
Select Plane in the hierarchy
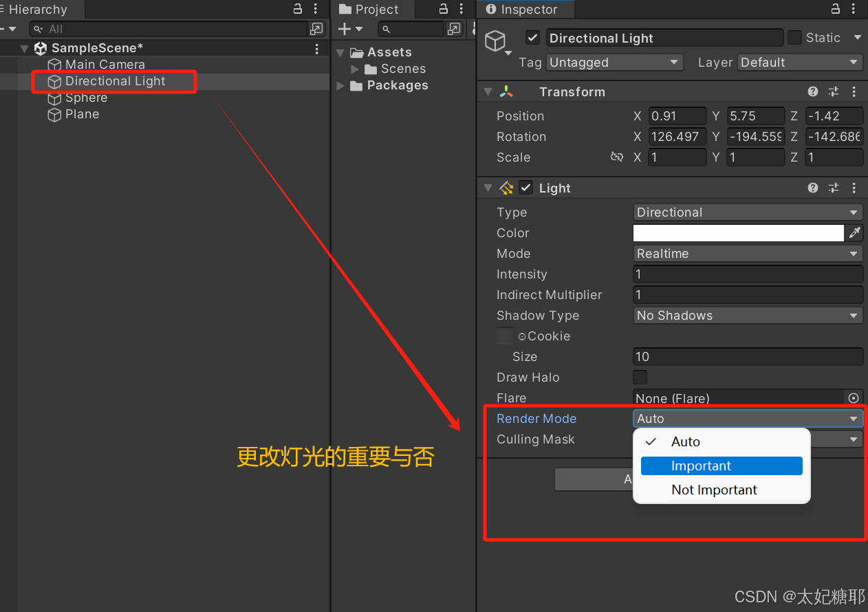(x=82, y=114)
